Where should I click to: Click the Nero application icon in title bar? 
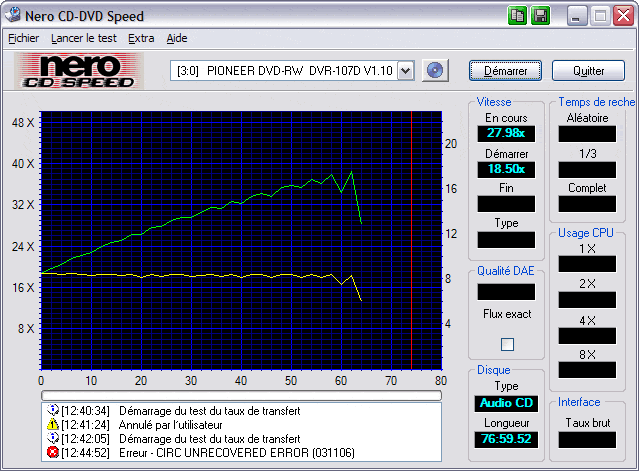pyautogui.click(x=12, y=15)
